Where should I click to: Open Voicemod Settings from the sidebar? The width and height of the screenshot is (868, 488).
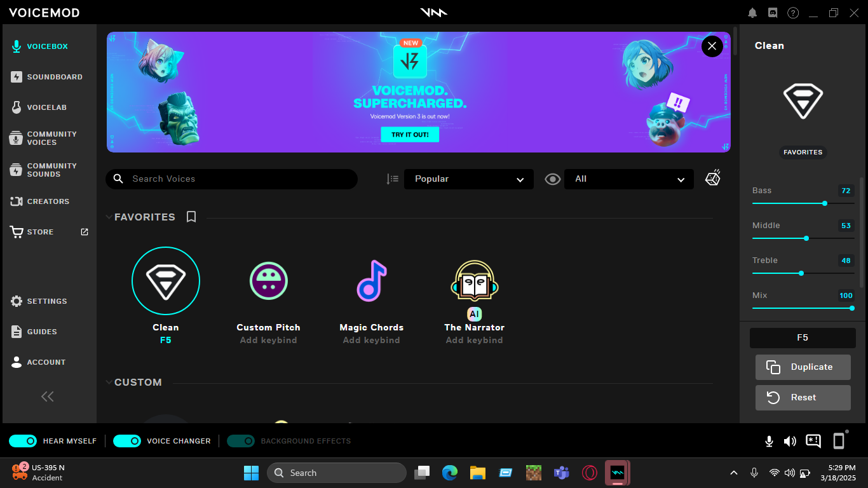tap(39, 301)
